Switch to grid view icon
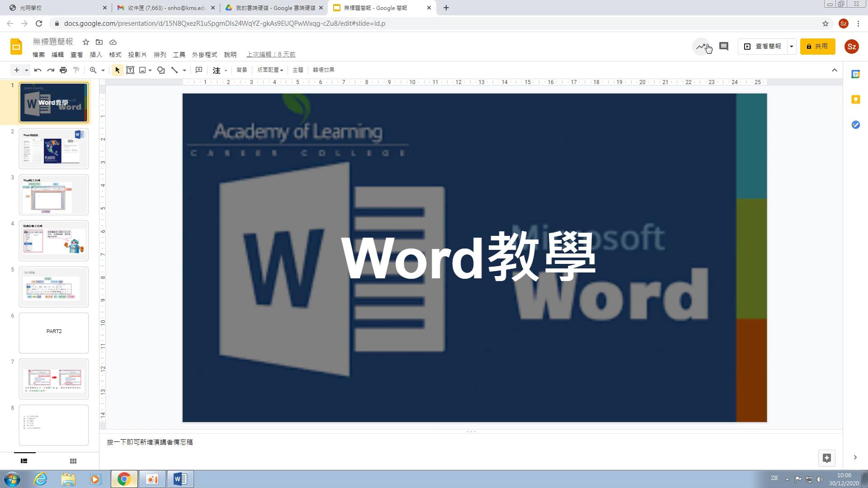 tap(73, 461)
